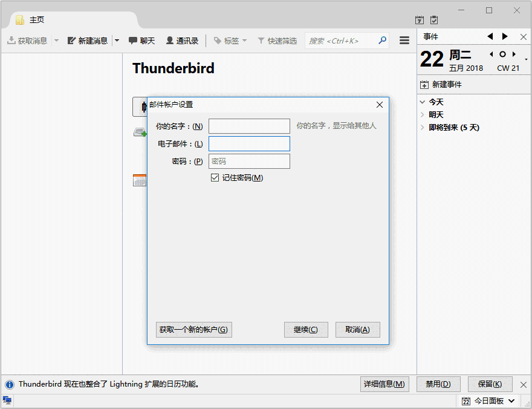
Task: 打开获取消息功能
Action: (x=29, y=41)
